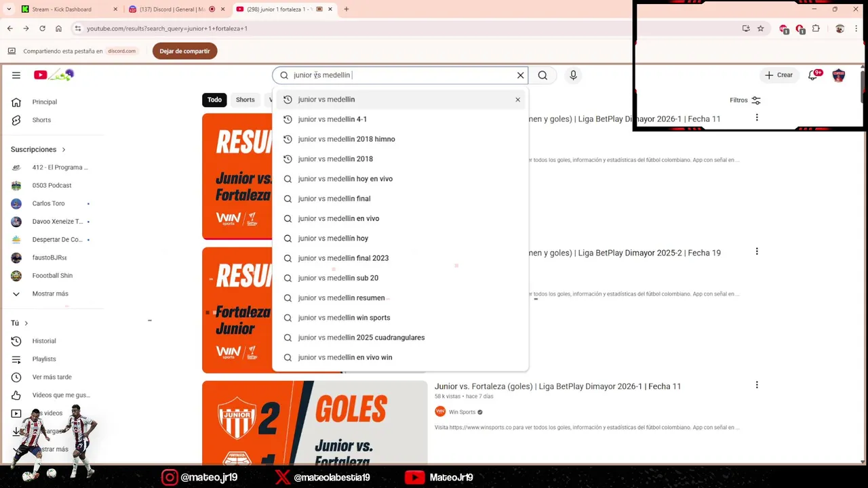Remove 'junior vs medellin' history suggestion
The height and width of the screenshot is (488, 868).
click(x=517, y=100)
